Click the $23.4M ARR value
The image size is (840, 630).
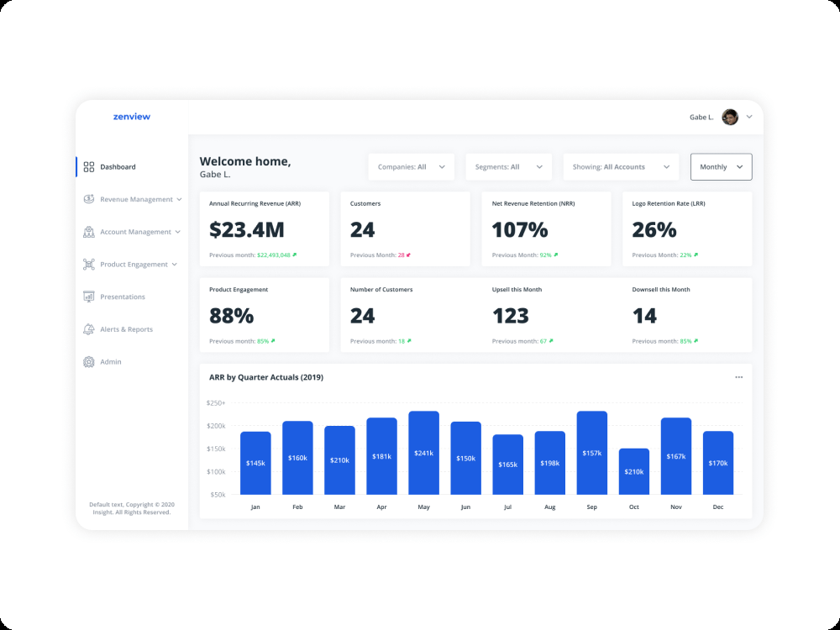tap(247, 230)
